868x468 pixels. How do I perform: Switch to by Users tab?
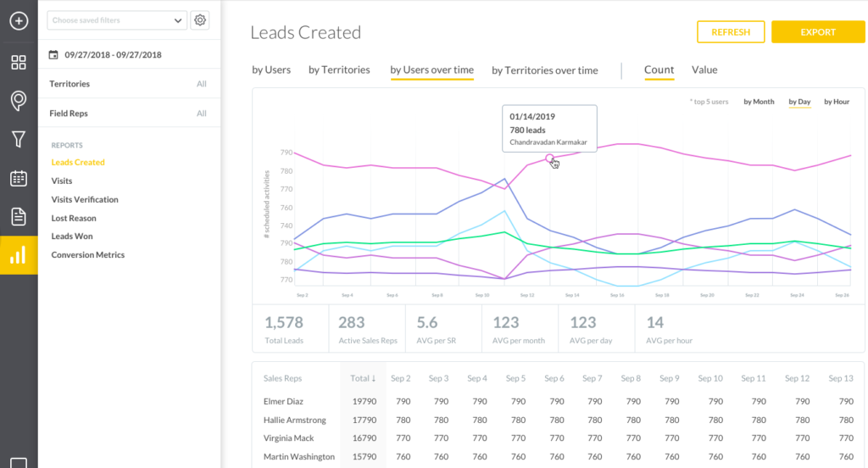pos(271,70)
